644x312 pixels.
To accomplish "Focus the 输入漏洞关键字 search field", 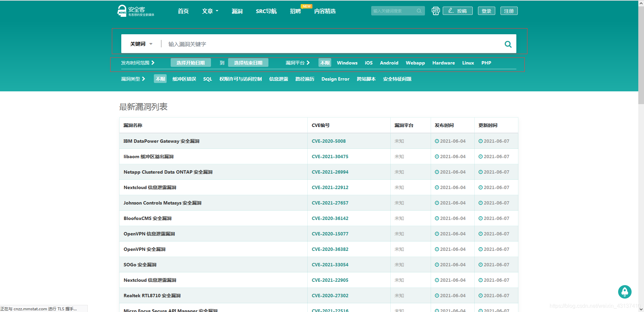I will [x=333, y=44].
